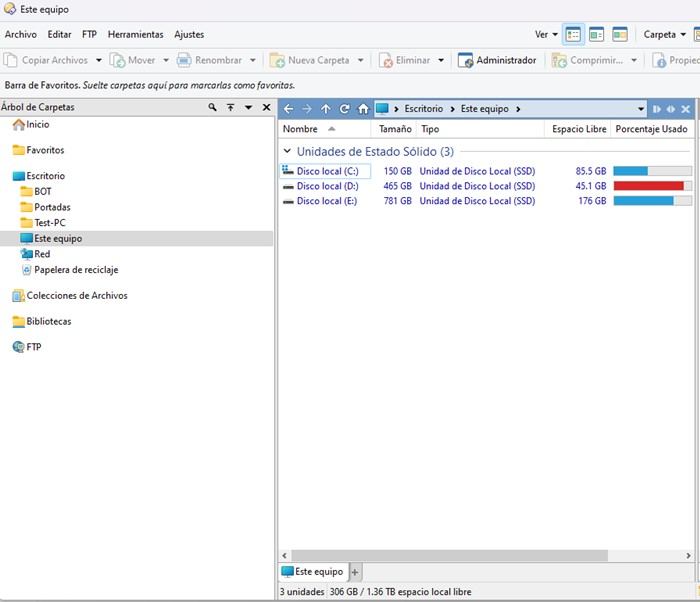Click the split-pane icon in lister header
The height and width of the screenshot is (602, 700).
tap(657, 109)
